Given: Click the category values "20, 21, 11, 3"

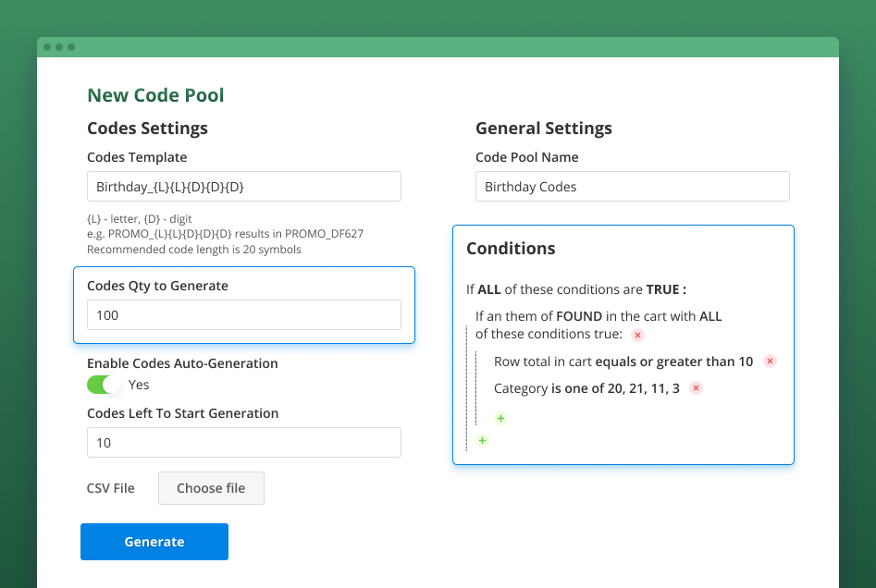Looking at the screenshot, I should [x=642, y=388].
